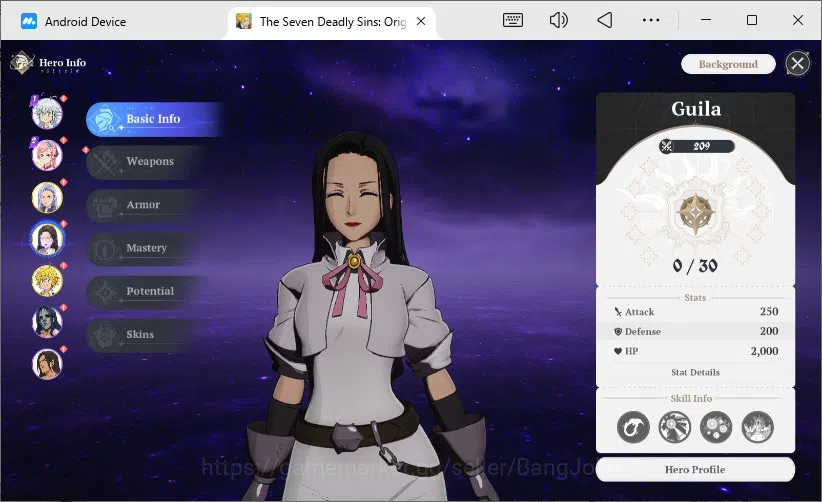Image resolution: width=822 pixels, height=502 pixels.
Task: Open the three-dots more options menu
Action: (651, 20)
